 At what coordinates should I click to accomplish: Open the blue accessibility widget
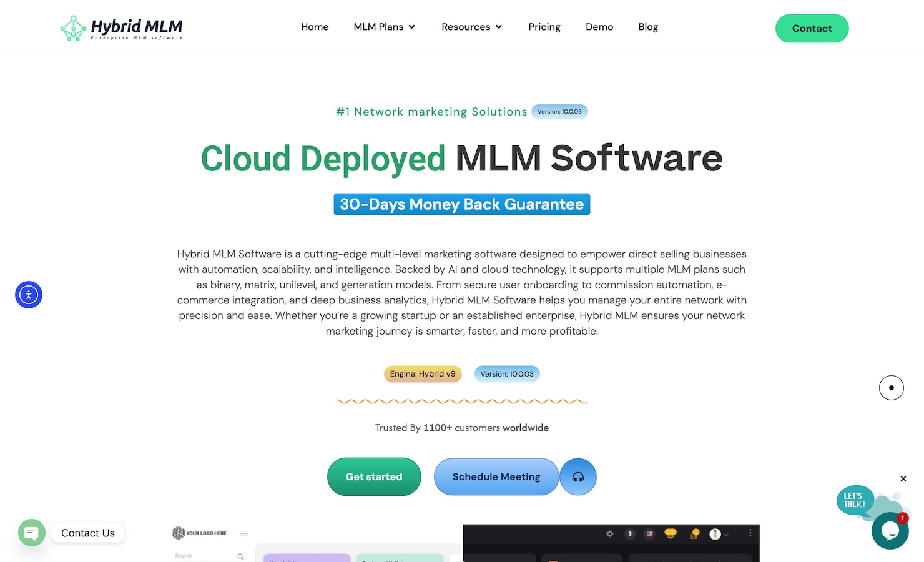pos(28,294)
